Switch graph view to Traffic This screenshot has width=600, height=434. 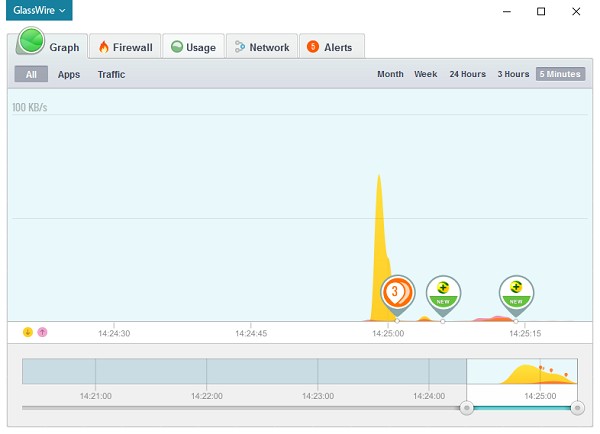[x=111, y=74]
